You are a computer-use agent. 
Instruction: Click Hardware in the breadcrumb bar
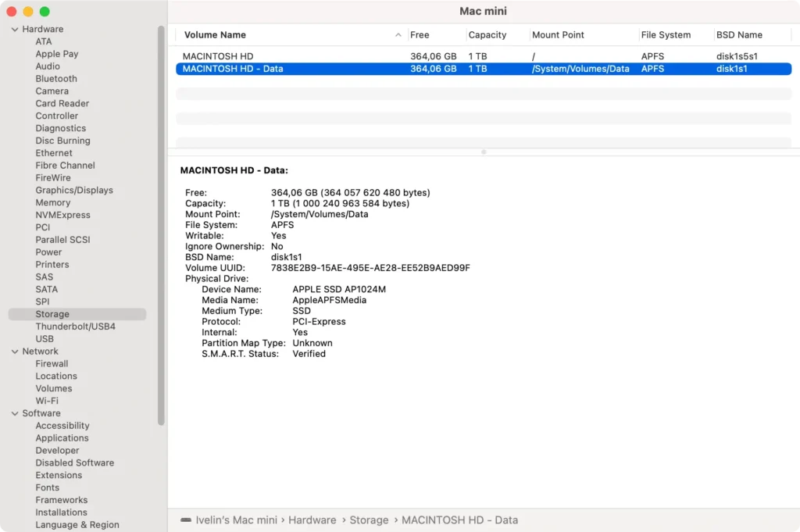312,520
